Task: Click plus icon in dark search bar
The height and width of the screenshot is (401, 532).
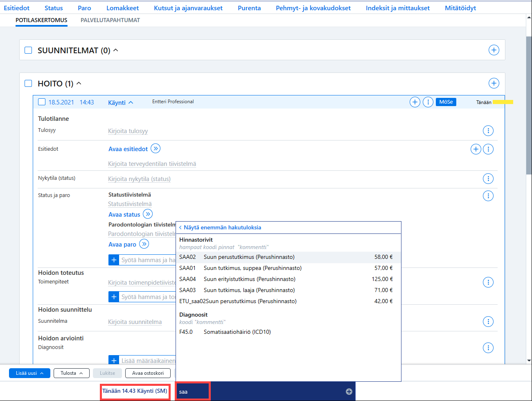Action: tap(349, 392)
